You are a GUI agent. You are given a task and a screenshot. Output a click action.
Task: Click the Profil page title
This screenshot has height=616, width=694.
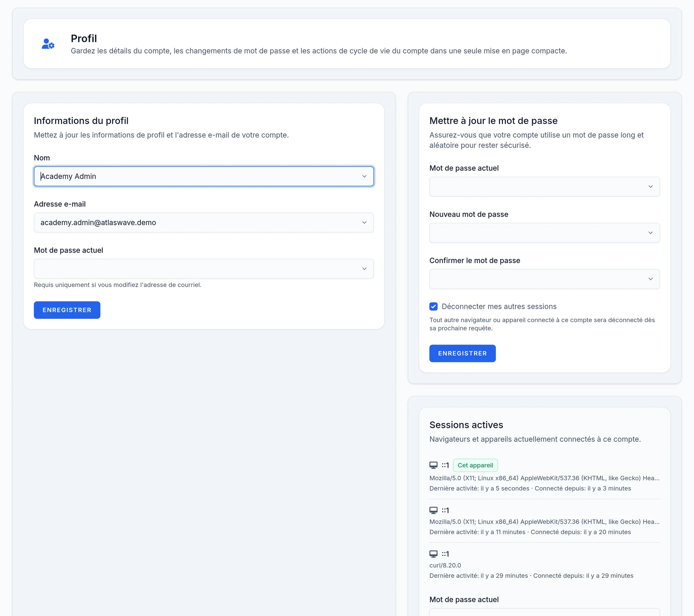pyautogui.click(x=84, y=39)
